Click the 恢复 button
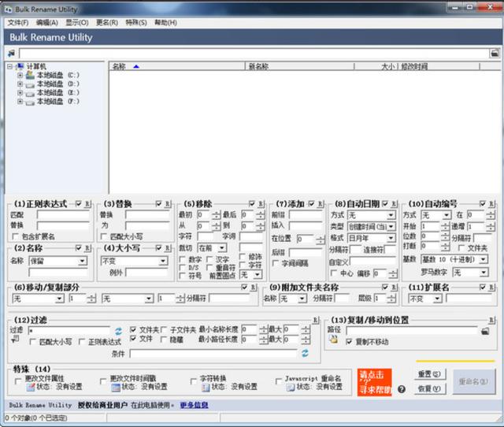504x427 pixels. tap(429, 388)
